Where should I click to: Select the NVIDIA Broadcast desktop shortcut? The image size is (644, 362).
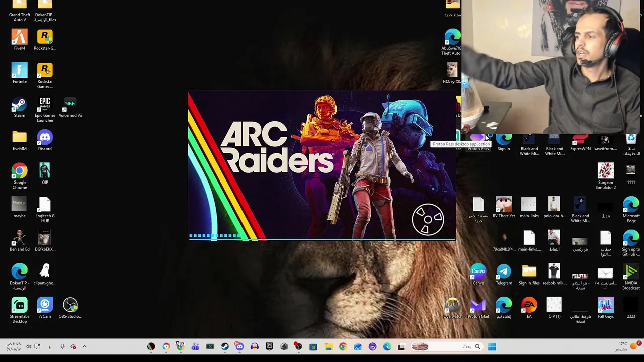click(x=631, y=277)
